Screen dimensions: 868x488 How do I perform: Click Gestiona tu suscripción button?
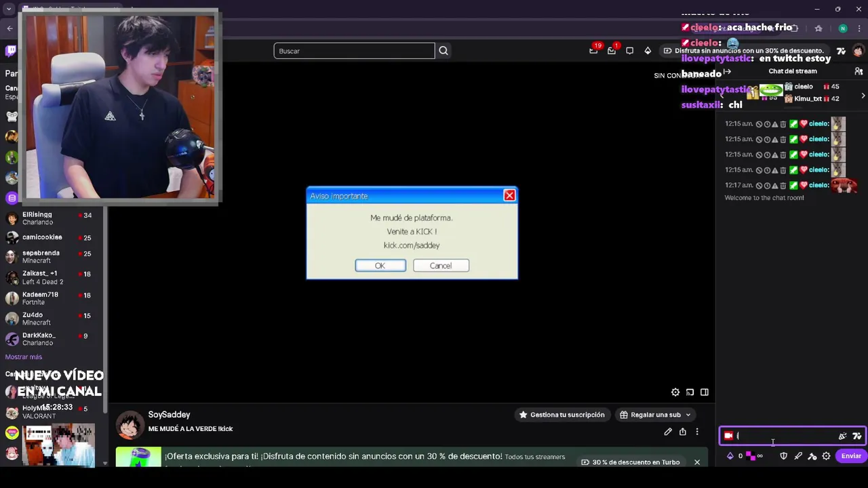point(561,415)
